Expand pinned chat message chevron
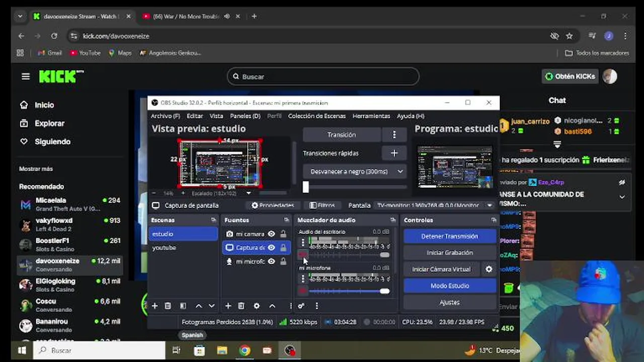This screenshot has width=644, height=362. tap(622, 197)
